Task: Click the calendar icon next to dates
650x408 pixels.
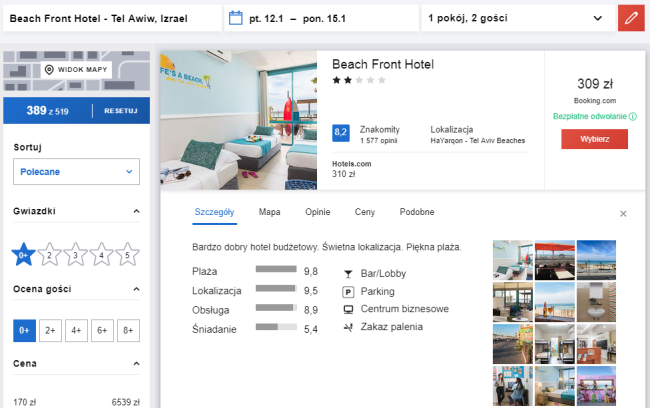Action: (236, 18)
